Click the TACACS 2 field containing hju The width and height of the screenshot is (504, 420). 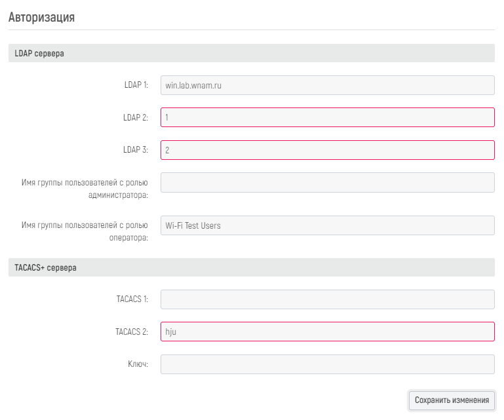tap(327, 332)
